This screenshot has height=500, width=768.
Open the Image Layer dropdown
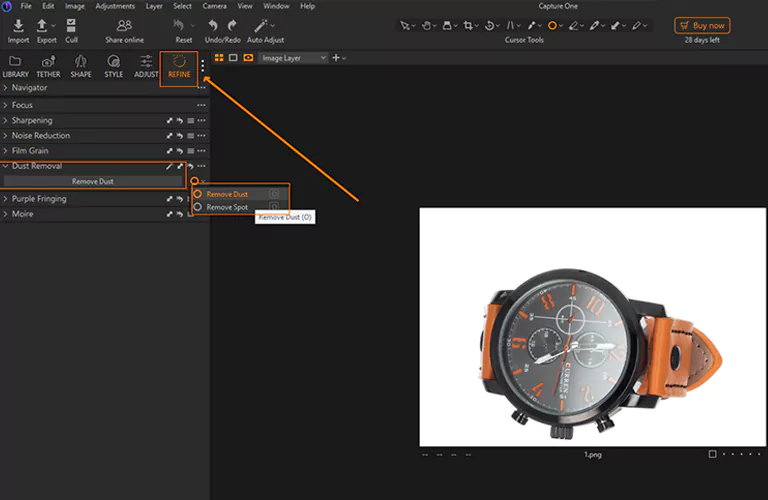[293, 58]
